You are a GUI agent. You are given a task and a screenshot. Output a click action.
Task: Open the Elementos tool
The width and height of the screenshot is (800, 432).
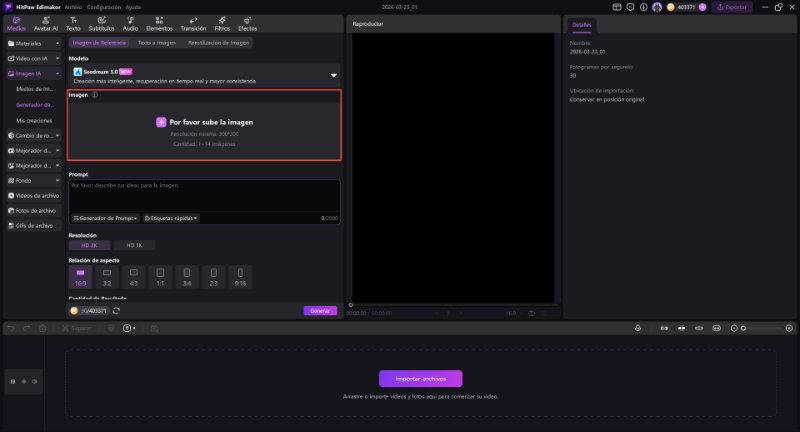[x=159, y=24]
